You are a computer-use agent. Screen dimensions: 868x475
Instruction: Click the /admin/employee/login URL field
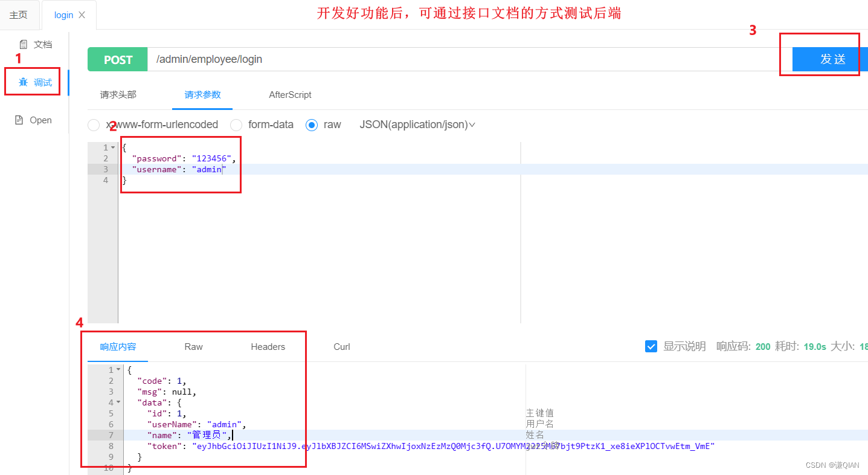click(470, 59)
